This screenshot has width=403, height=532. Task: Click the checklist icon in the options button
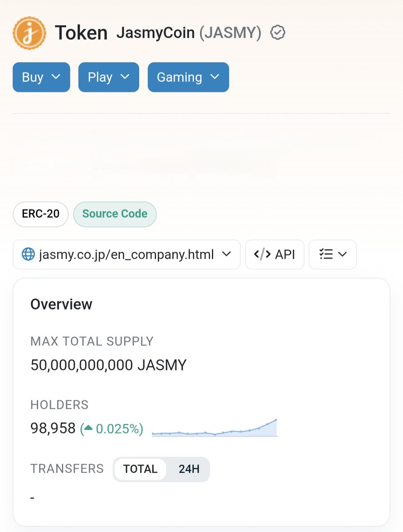pyautogui.click(x=327, y=254)
